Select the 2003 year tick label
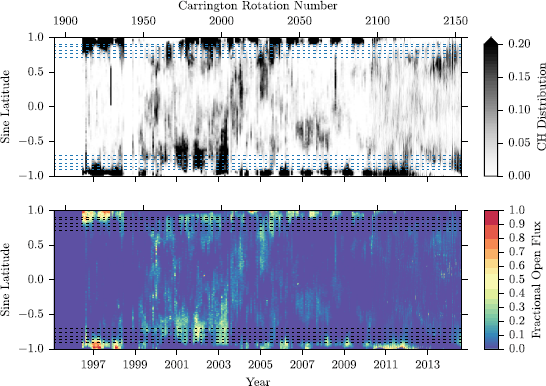The image size is (546, 386). 219,364
